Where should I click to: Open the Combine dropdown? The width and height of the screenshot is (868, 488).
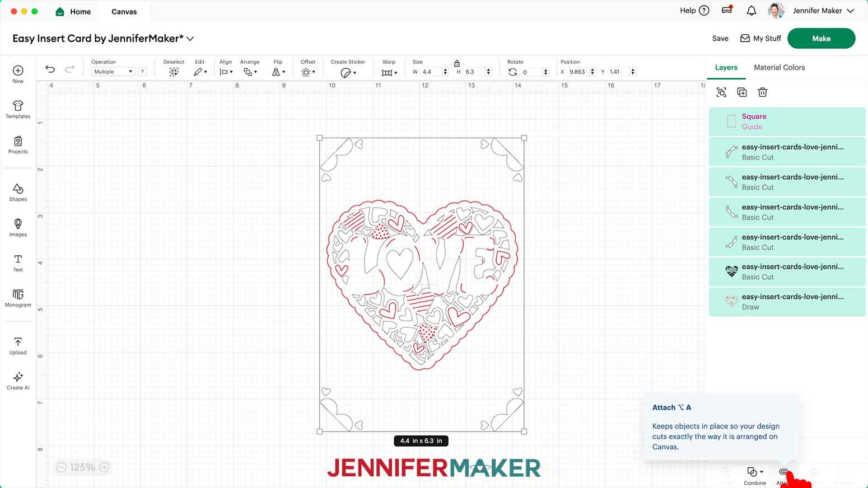755,476
